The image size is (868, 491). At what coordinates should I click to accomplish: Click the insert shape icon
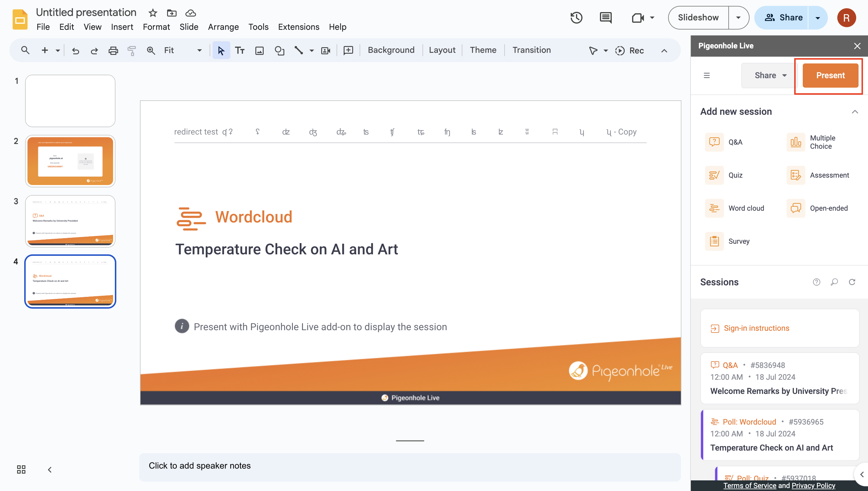point(279,50)
